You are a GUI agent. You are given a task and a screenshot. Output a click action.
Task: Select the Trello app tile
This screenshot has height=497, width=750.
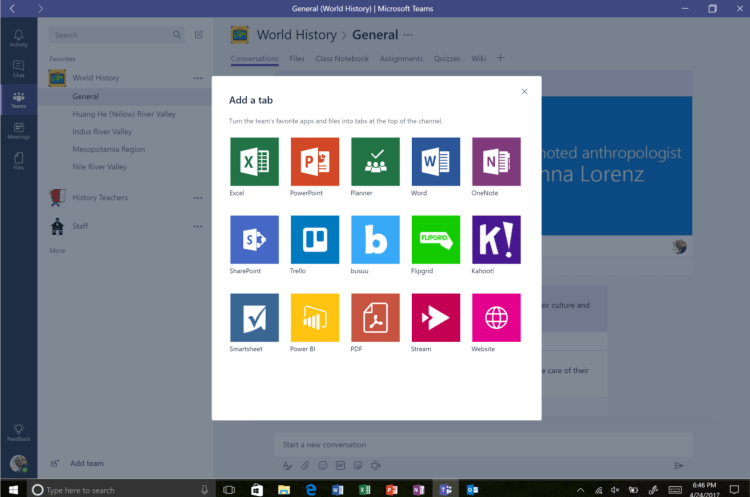point(315,240)
